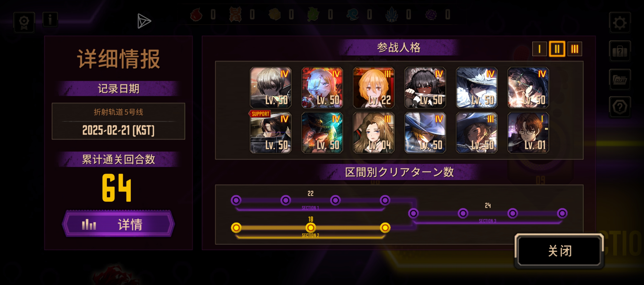Open the 详情 details button
This screenshot has height=285, width=644.
pyautogui.click(x=118, y=224)
